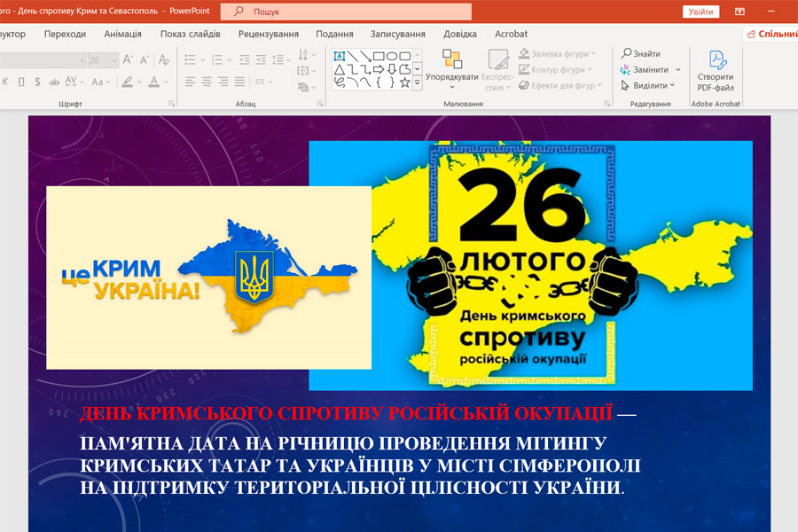Open align text vertical options
798x532 pixels.
[x=307, y=71]
